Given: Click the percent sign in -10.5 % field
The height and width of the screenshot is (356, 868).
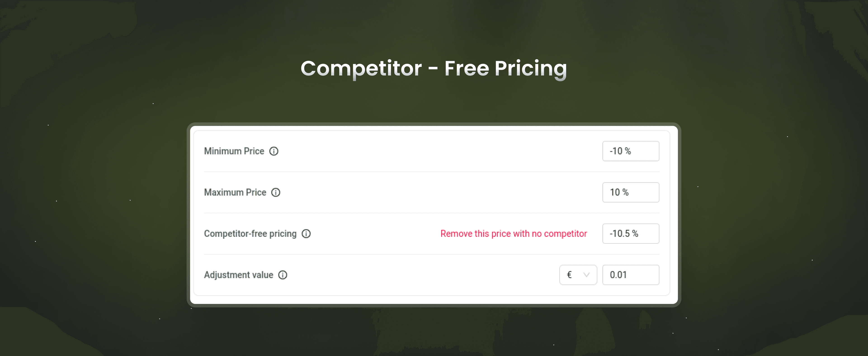Looking at the screenshot, I should (x=635, y=234).
